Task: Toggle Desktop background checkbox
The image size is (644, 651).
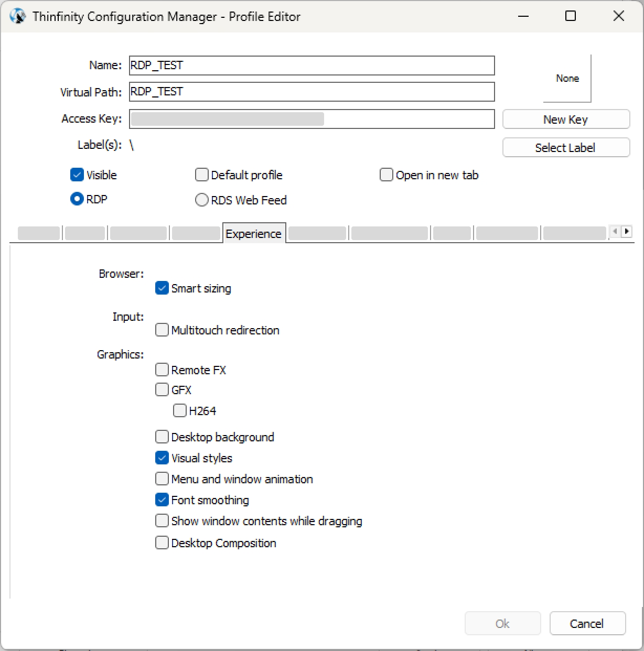Action: click(x=162, y=437)
